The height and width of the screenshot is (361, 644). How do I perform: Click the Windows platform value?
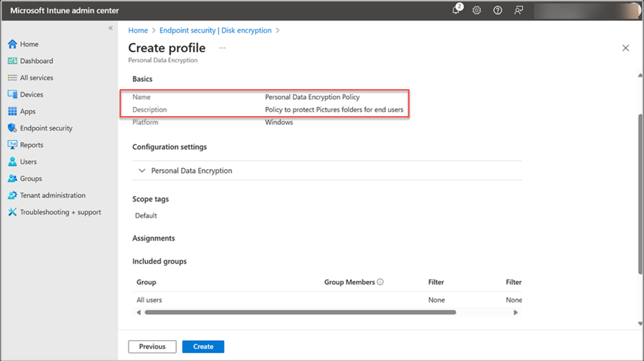pyautogui.click(x=279, y=122)
